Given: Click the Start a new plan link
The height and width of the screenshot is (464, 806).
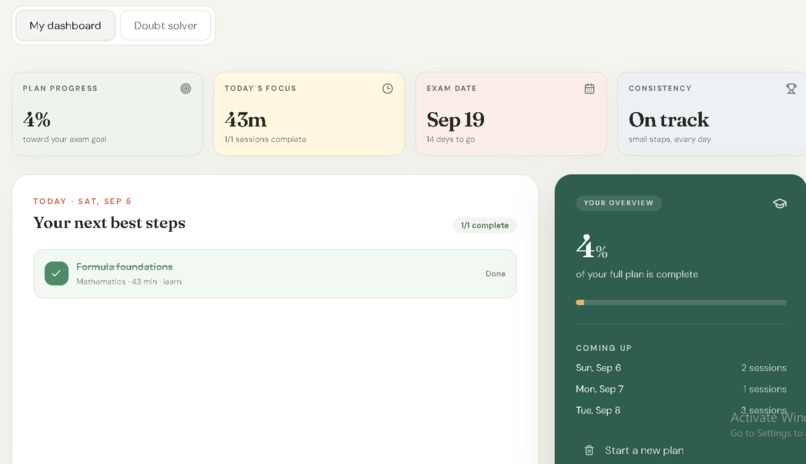Looking at the screenshot, I should (644, 450).
